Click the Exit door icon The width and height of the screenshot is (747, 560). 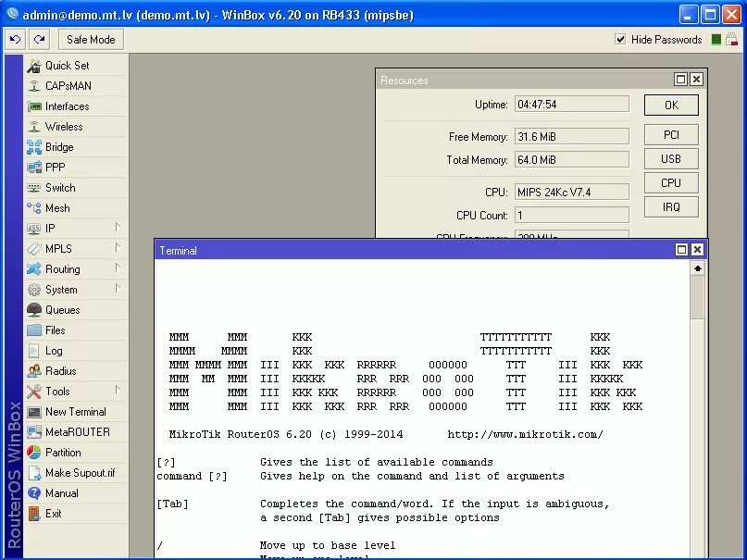[x=34, y=514]
